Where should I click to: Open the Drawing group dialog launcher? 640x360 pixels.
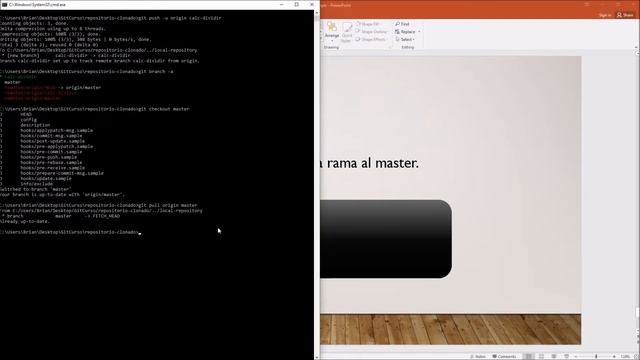[390, 47]
